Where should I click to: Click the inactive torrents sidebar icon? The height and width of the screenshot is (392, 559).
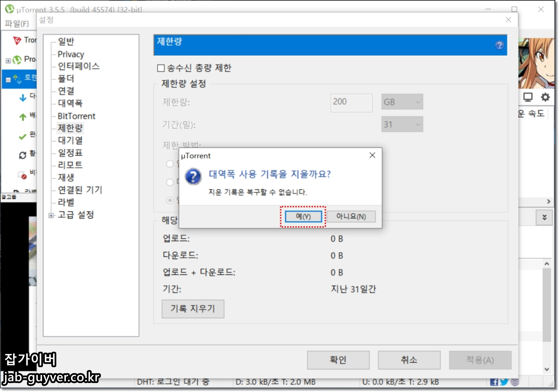[22, 175]
